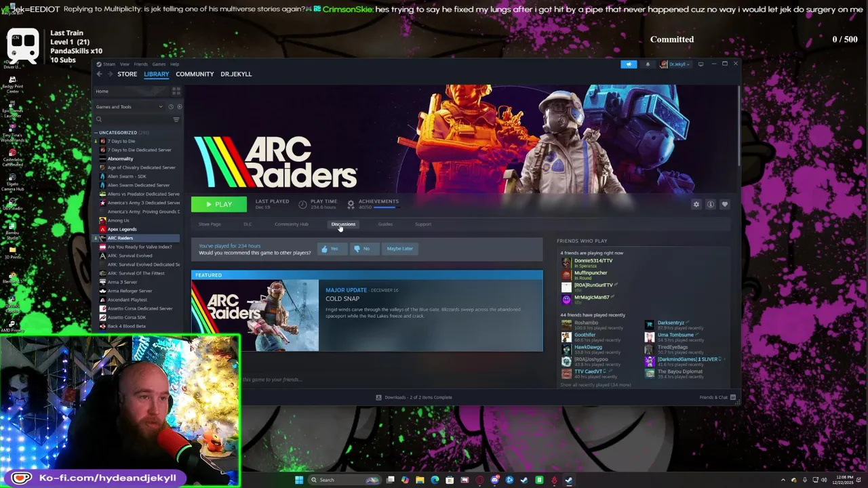Expand the Dr.Jekyll account dropdown
The width and height of the screenshot is (868, 488).
[675, 64]
